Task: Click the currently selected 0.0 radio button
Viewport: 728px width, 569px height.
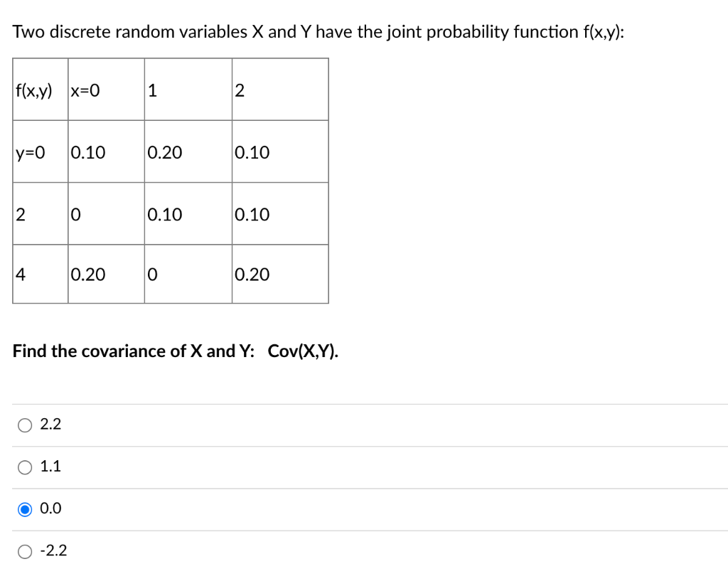Action: click(26, 508)
